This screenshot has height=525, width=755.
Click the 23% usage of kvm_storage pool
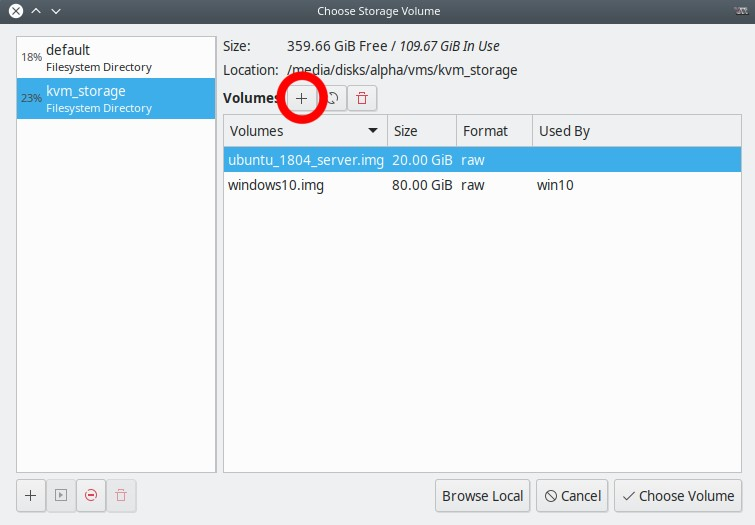(31, 98)
